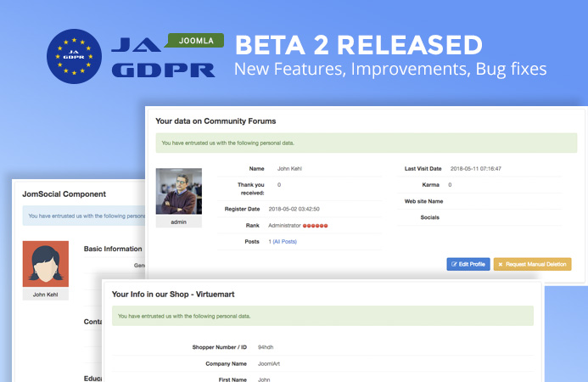The image size is (588, 382).
Task: Click the green notice in the Virtuemart panel
Action: point(322,316)
